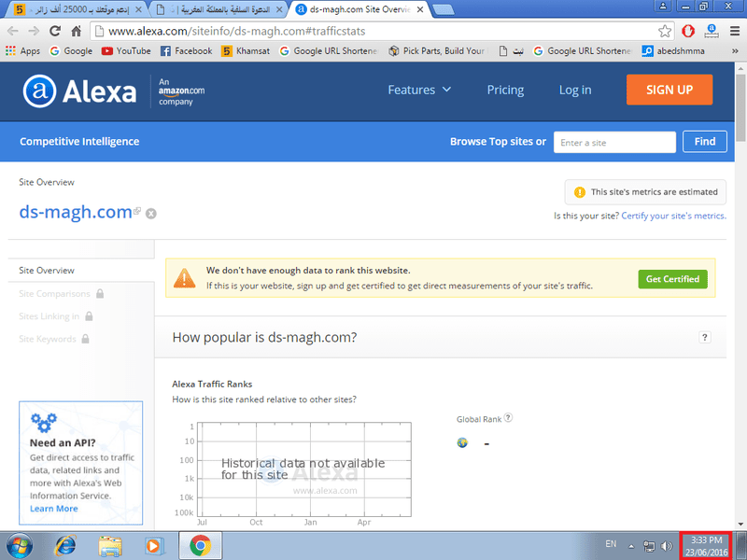This screenshot has height=560, width=747.
Task: Launch Internet Explorer from the taskbar
Action: 65,546
